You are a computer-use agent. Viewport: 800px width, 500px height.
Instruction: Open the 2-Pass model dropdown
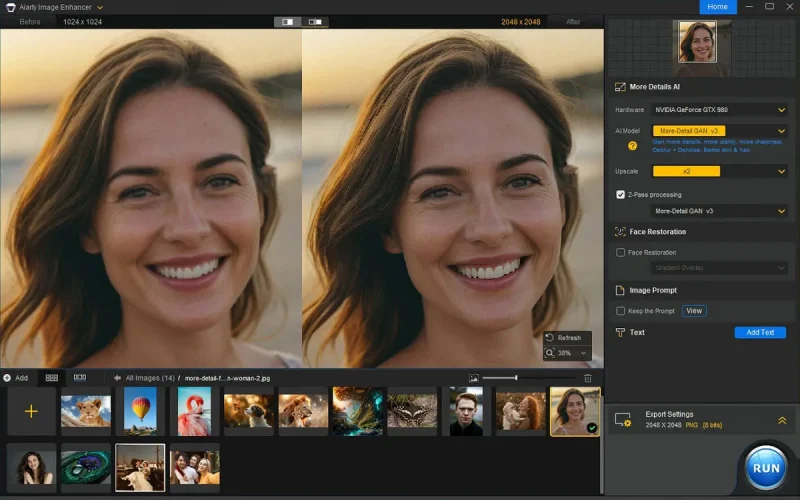pos(719,211)
